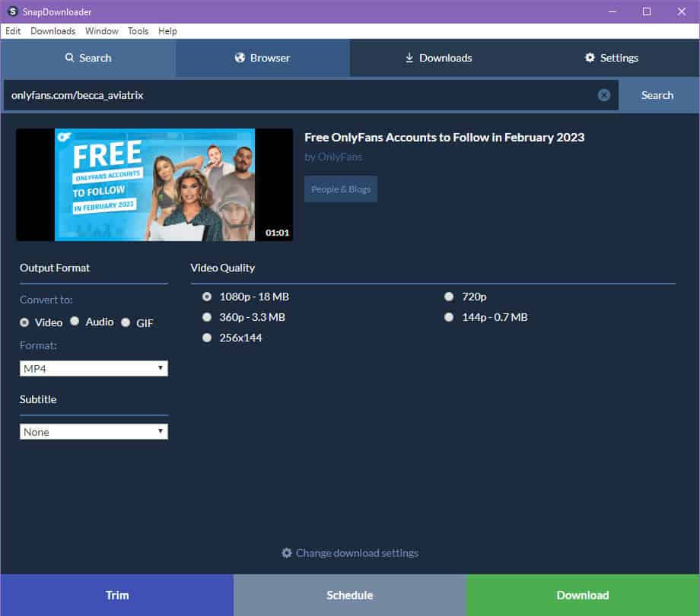Click the Schedule button

click(349, 595)
